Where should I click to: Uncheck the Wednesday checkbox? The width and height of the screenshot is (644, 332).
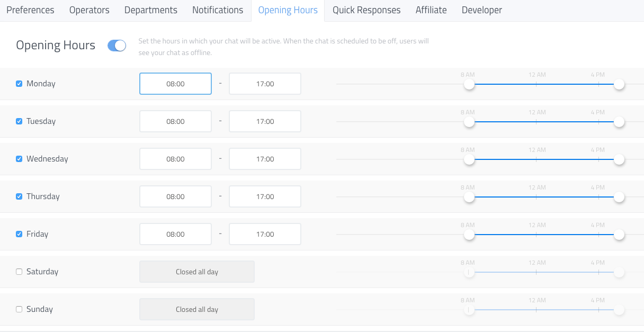[x=19, y=159]
